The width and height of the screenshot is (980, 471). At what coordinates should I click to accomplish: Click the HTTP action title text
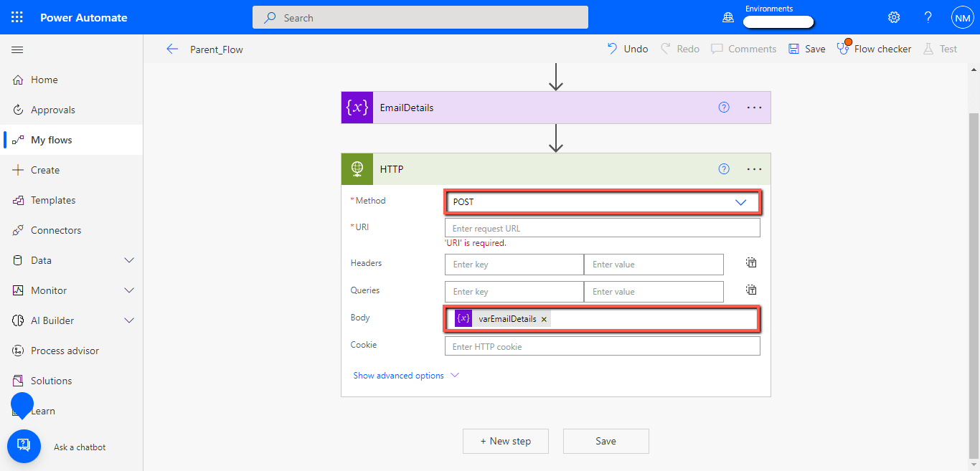[x=392, y=169]
